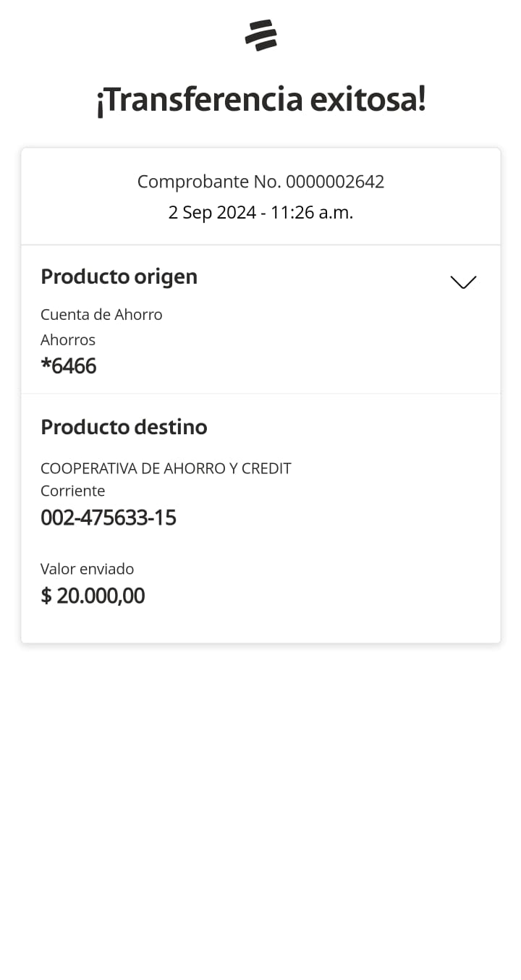The image size is (521, 980).
Task: Expand the Producto origen chevron arrow
Action: [x=463, y=282]
